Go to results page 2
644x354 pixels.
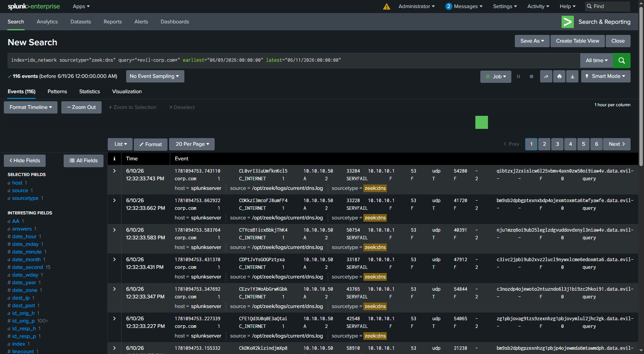click(x=544, y=144)
